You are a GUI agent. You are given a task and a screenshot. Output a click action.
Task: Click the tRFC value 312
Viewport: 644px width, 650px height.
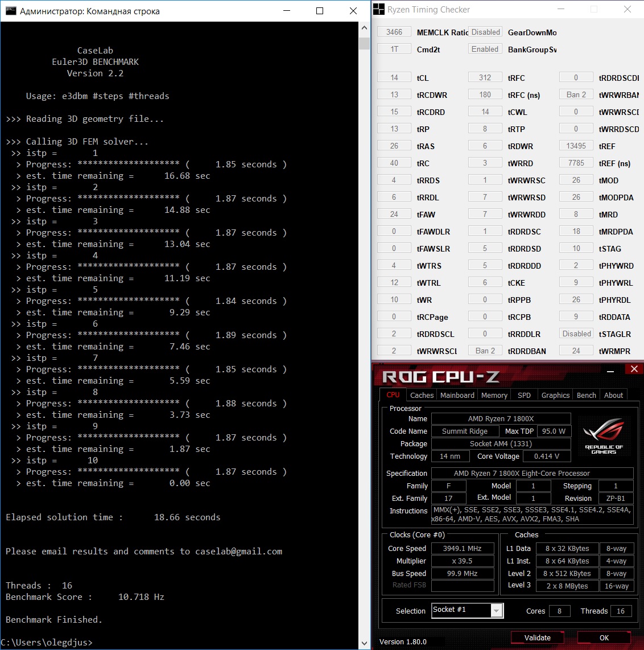pos(485,77)
